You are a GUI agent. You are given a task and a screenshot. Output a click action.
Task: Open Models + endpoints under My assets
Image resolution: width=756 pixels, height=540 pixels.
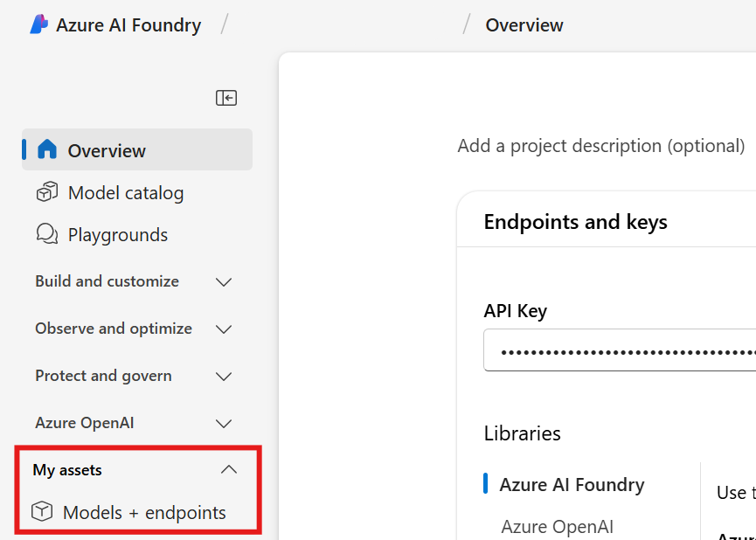144,512
